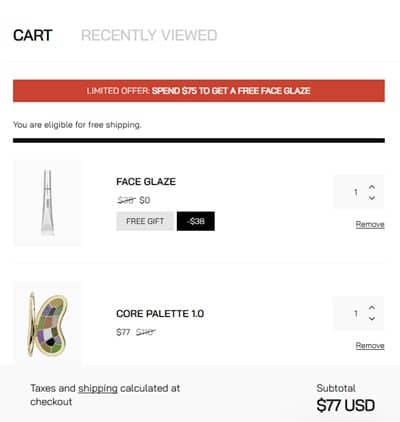The height and width of the screenshot is (422, 400).
Task: Click the black -$38 discount badge
Action: click(x=196, y=221)
